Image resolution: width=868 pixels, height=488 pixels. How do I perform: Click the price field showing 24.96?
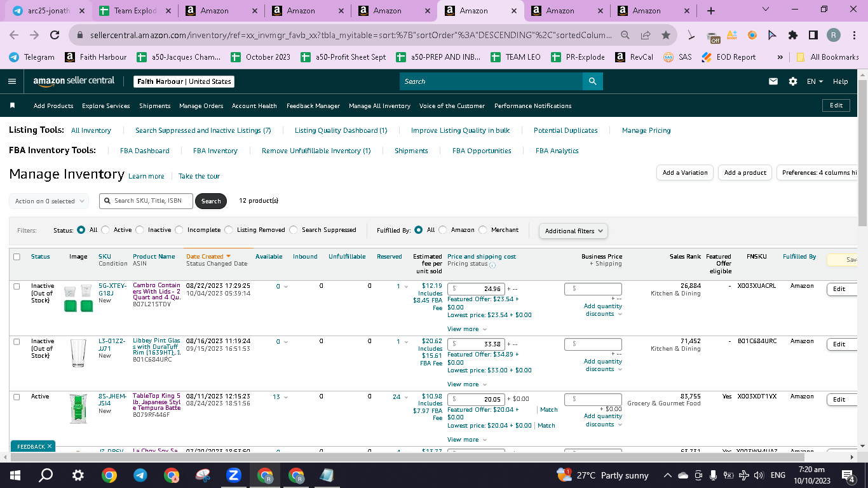(x=476, y=289)
